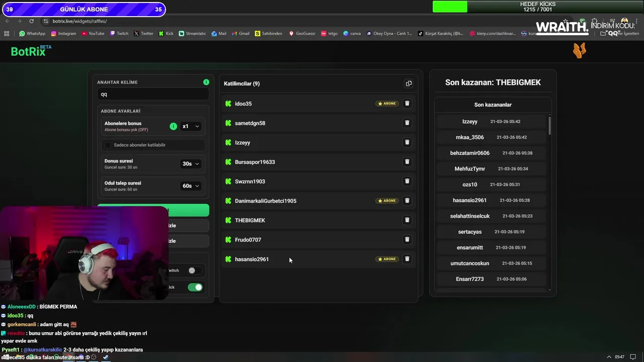Image resolution: width=644 pixels, height=362 pixels.
Task: Open the Donus suresi 30s dropdown
Action: click(x=191, y=164)
